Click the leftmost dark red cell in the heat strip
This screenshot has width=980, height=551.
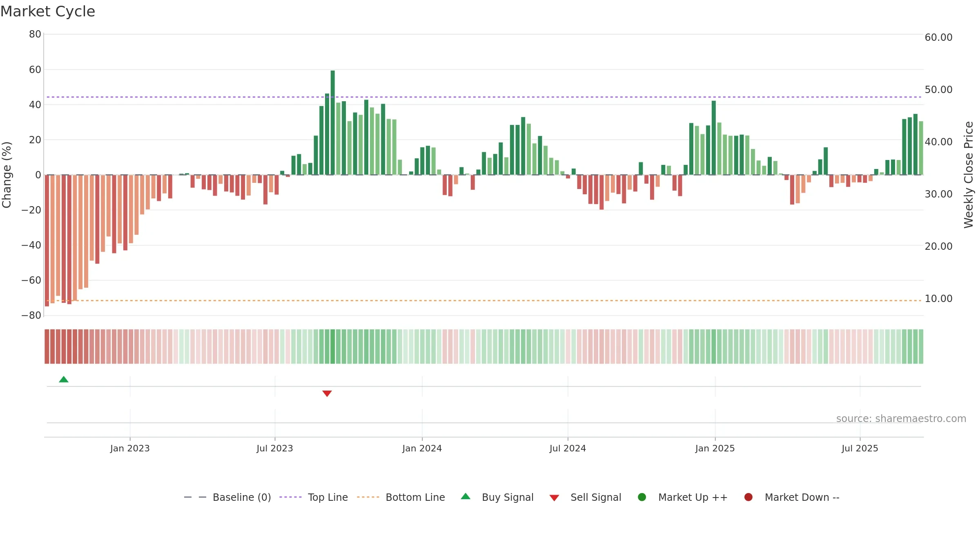coord(47,347)
